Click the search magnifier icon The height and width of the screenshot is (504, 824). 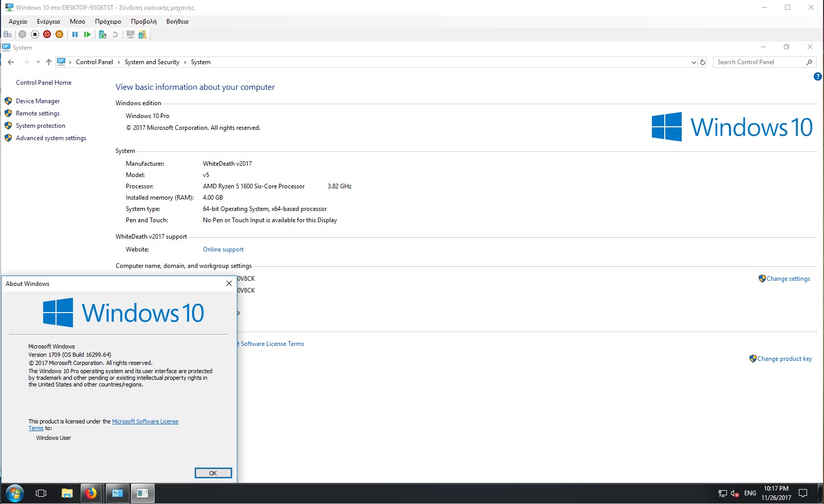[810, 62]
